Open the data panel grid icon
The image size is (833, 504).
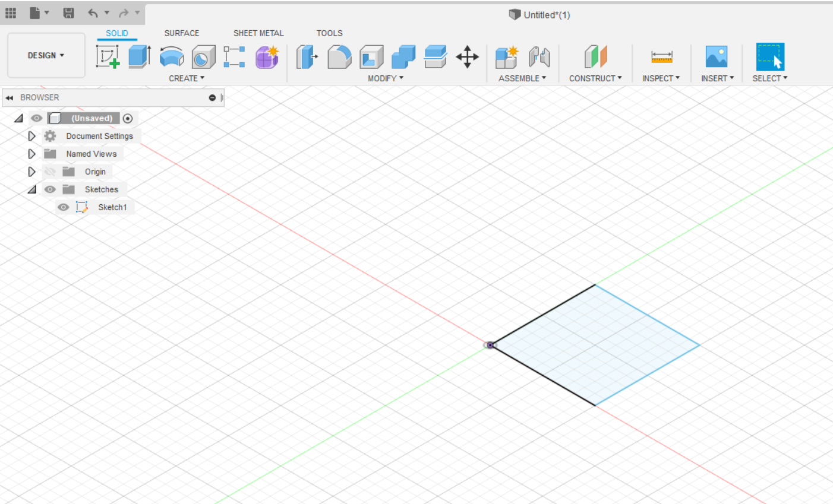pyautogui.click(x=11, y=12)
